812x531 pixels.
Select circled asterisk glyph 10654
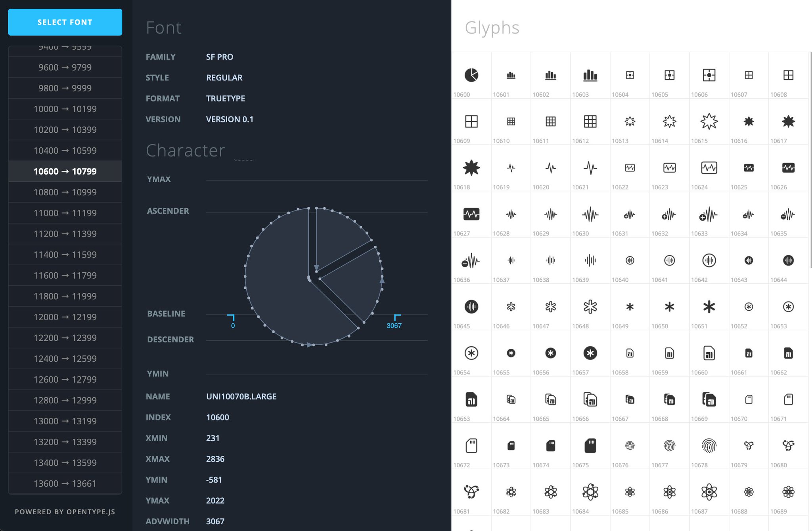coord(471,353)
